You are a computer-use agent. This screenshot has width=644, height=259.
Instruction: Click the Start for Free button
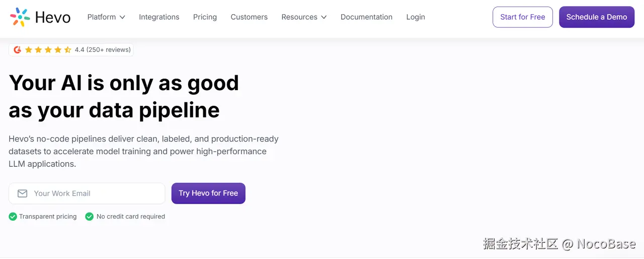tap(523, 17)
